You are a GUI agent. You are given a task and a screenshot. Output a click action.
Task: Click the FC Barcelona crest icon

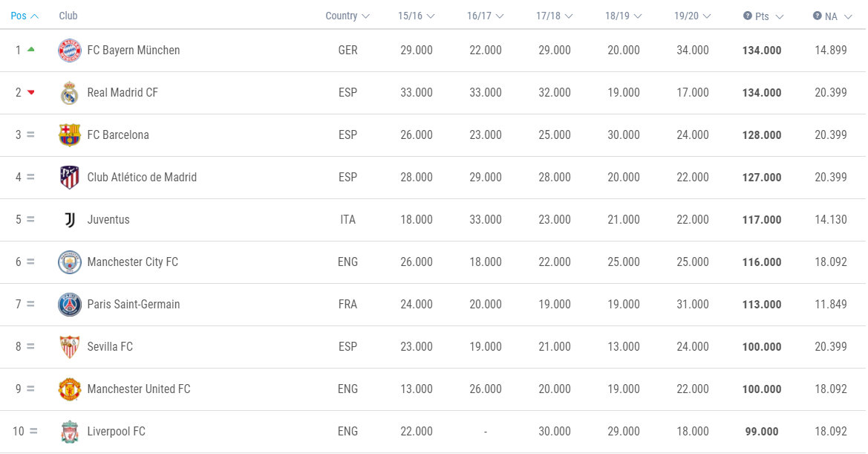(70, 135)
